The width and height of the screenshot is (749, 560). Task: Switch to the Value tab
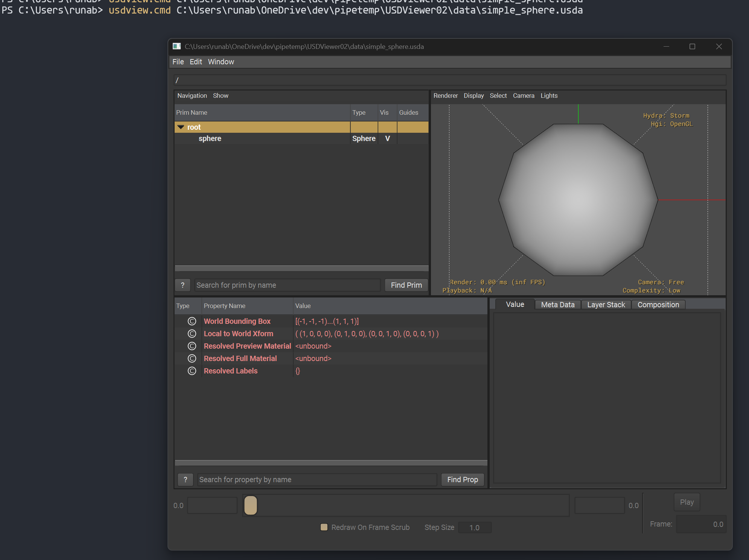(515, 304)
